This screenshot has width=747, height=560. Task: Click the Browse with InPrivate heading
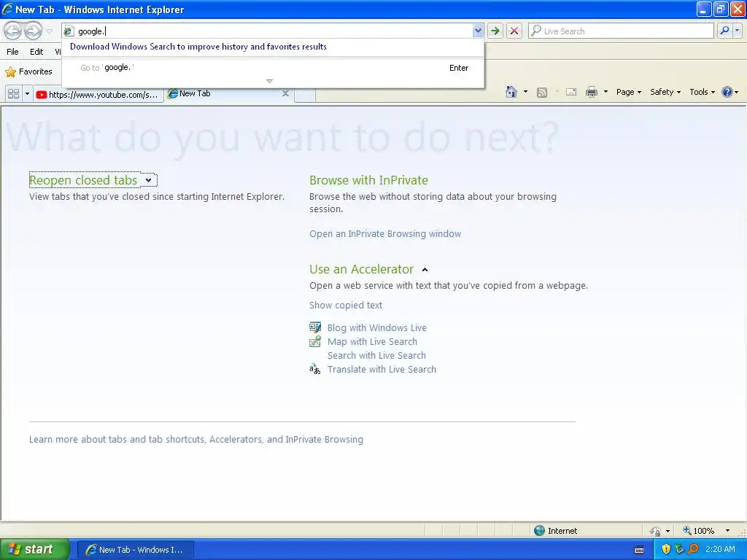[x=368, y=180]
